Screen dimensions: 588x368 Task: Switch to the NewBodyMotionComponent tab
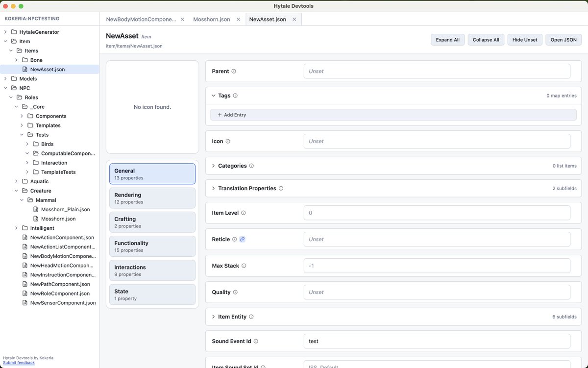(141, 19)
